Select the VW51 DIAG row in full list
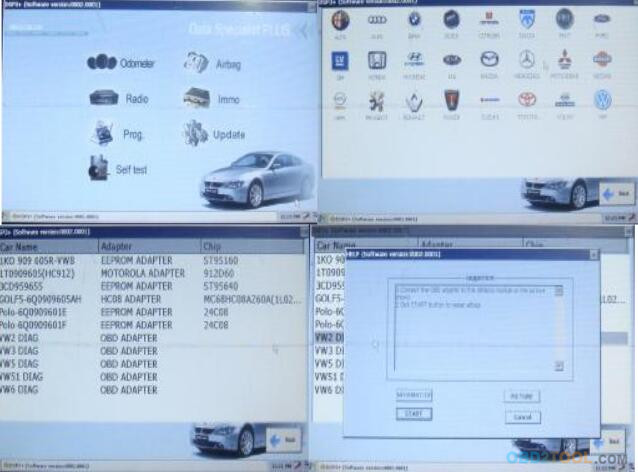Screen dimensions: 638x472 [152, 377]
